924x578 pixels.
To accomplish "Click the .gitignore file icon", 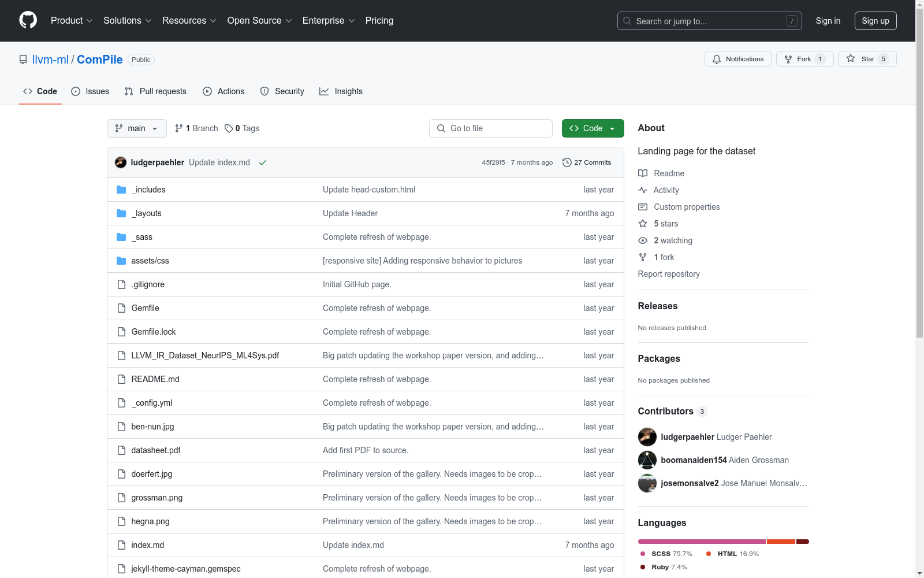I will point(121,284).
